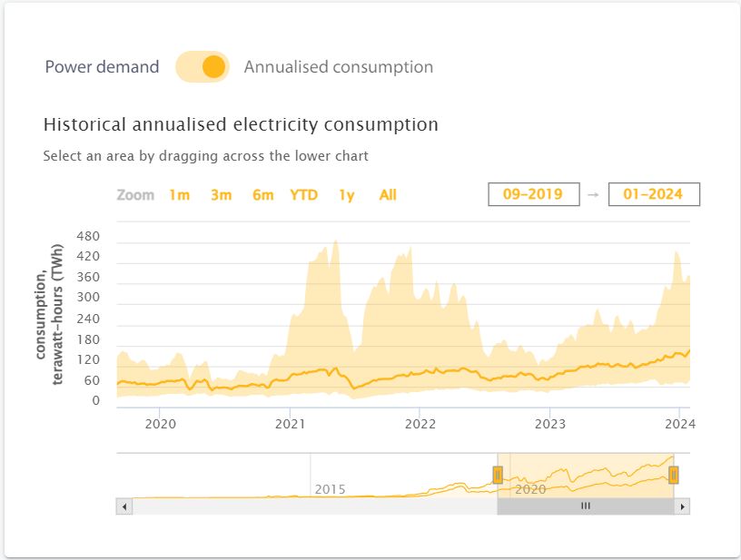Select the YTD zoom option
Image resolution: width=741 pixels, height=560 pixels.
304,194
